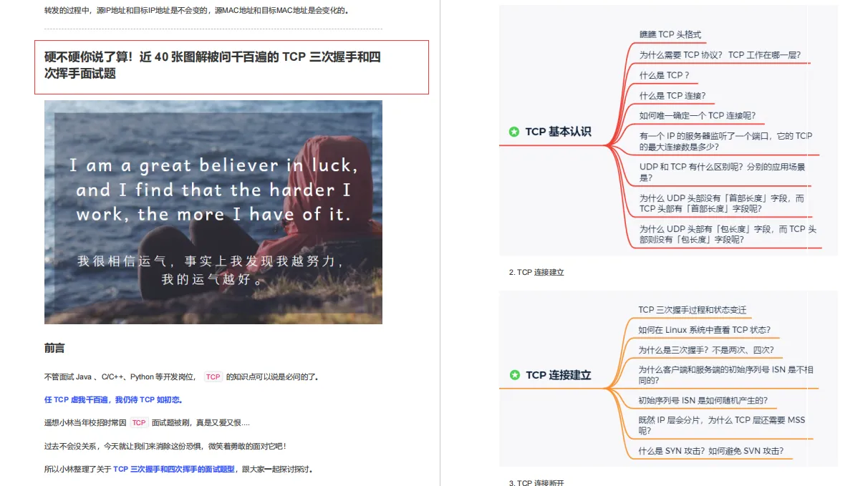Click the green star icon beside TCP 基本认识
Viewport: 868px width, 486px height.
pos(514,132)
